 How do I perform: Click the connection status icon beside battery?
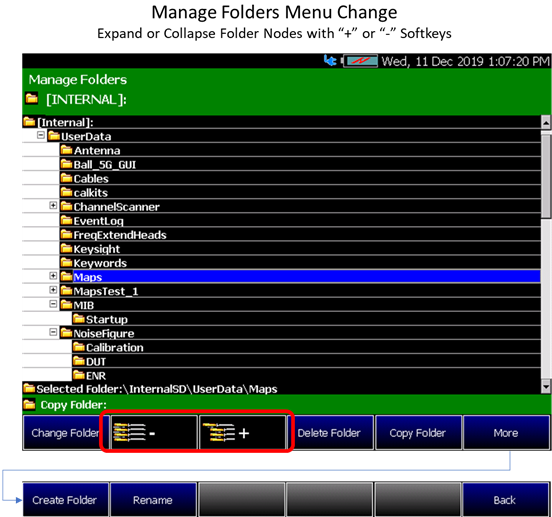(330, 61)
